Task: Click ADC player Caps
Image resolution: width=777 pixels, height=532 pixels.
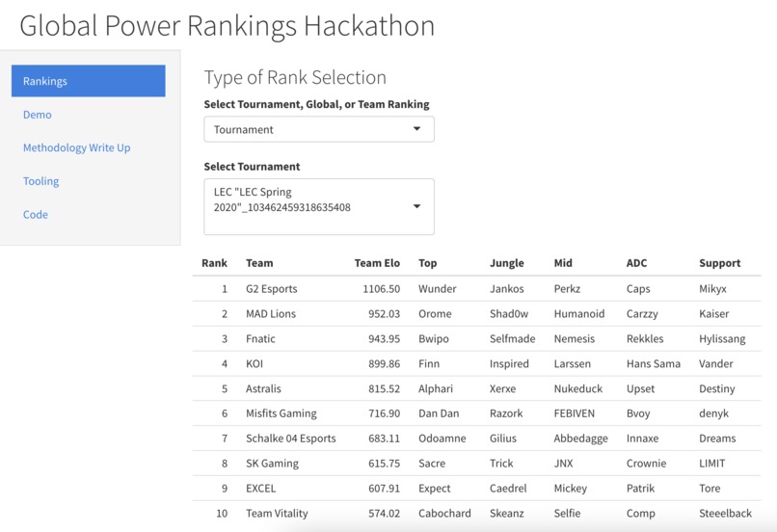Action: pyautogui.click(x=638, y=289)
